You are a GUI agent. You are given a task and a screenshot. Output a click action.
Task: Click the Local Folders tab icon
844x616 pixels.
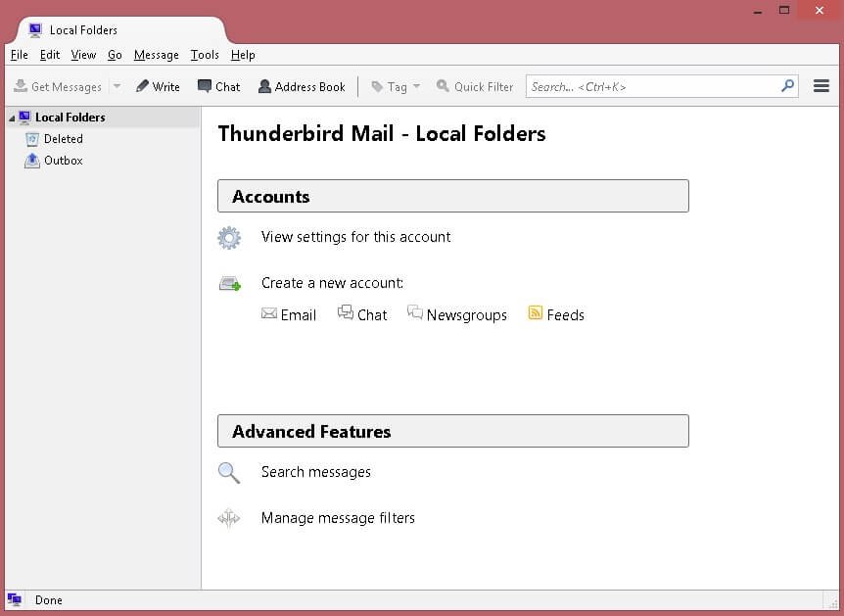tap(35, 30)
